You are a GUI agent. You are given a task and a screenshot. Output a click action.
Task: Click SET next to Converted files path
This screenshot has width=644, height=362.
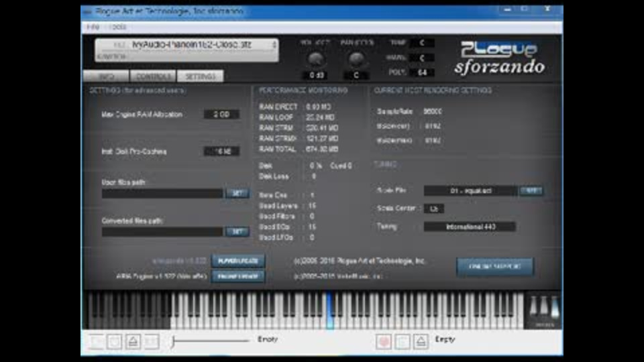pyautogui.click(x=237, y=232)
